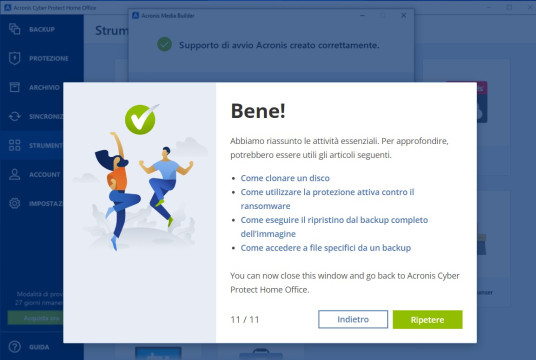The width and height of the screenshot is (536, 360).
Task: Open the ransomware active protection article link
Action: click(327, 199)
